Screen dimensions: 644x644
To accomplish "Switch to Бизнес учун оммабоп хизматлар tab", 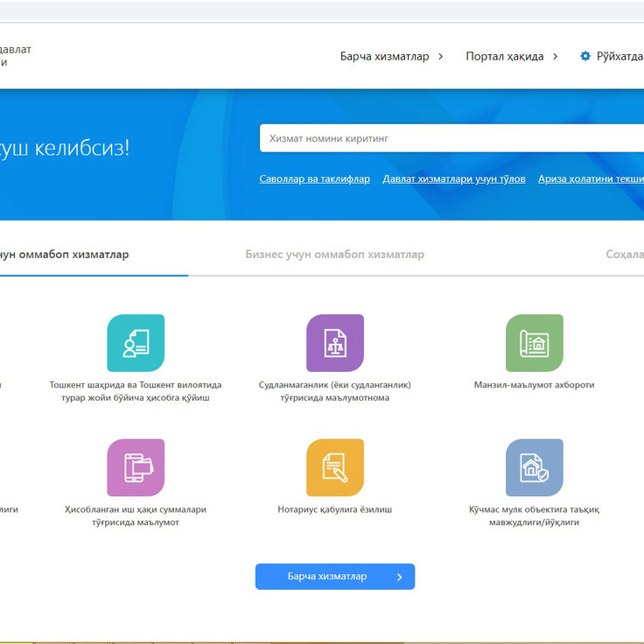I will (334, 255).
